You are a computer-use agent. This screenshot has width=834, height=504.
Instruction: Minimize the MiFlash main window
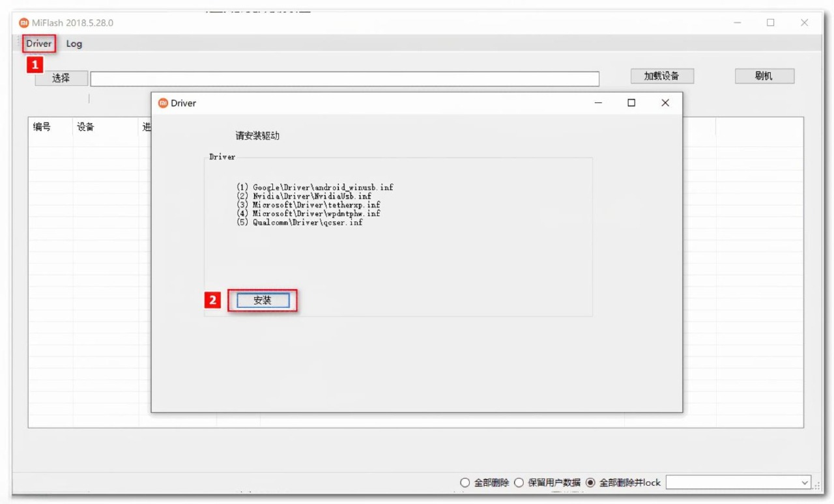coord(738,23)
